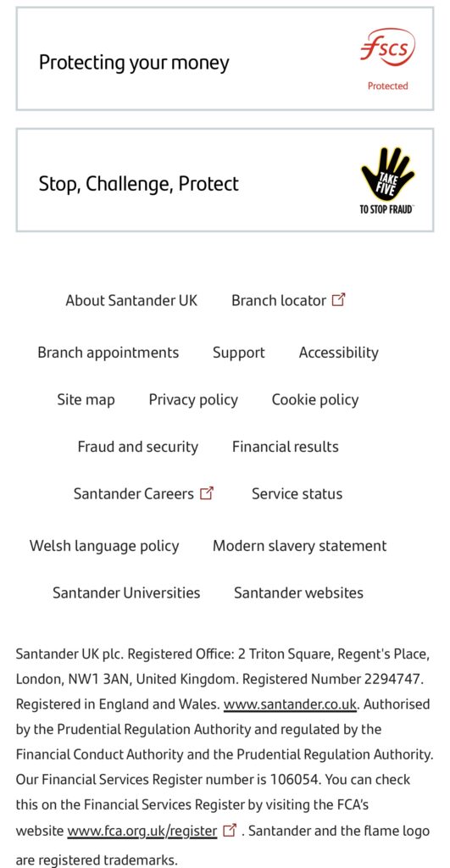This screenshot has width=450, height=868.
Task: Click the Take Five hand logo
Action: (x=387, y=181)
